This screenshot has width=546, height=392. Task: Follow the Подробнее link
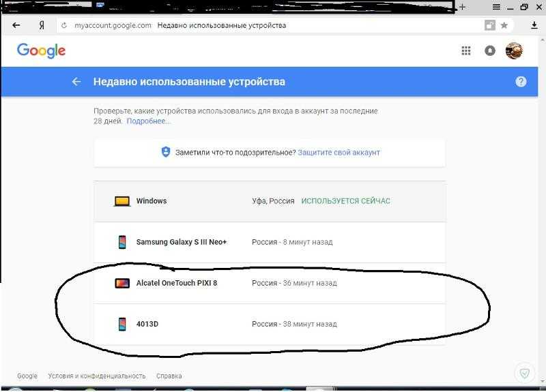point(148,121)
